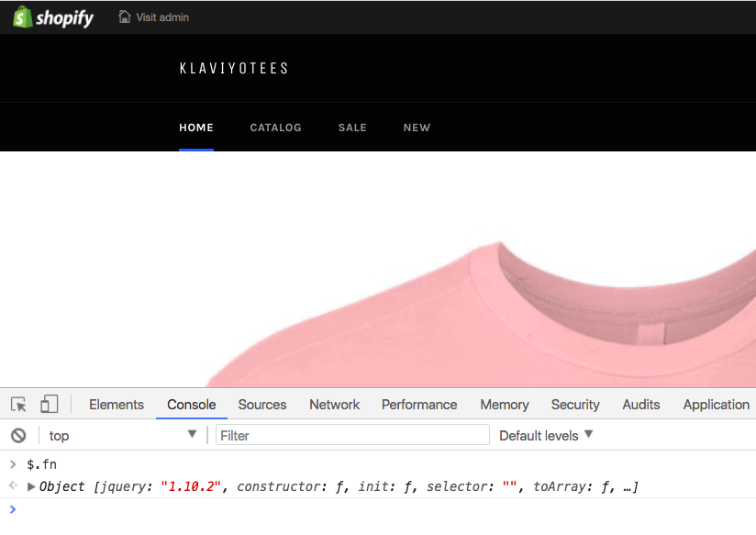This screenshot has width=756, height=535.
Task: Click in the console Filter field
Action: [x=352, y=436]
